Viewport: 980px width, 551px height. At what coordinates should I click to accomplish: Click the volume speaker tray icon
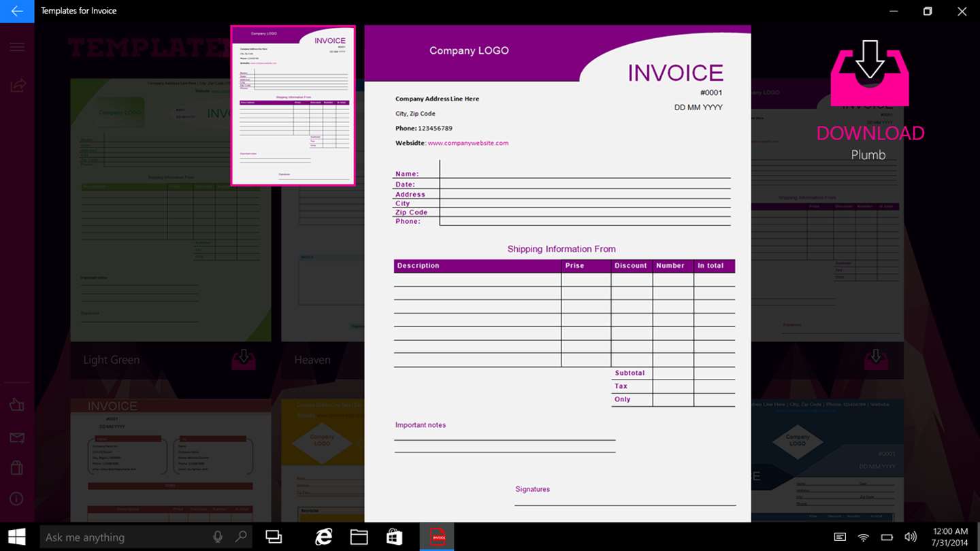point(910,537)
